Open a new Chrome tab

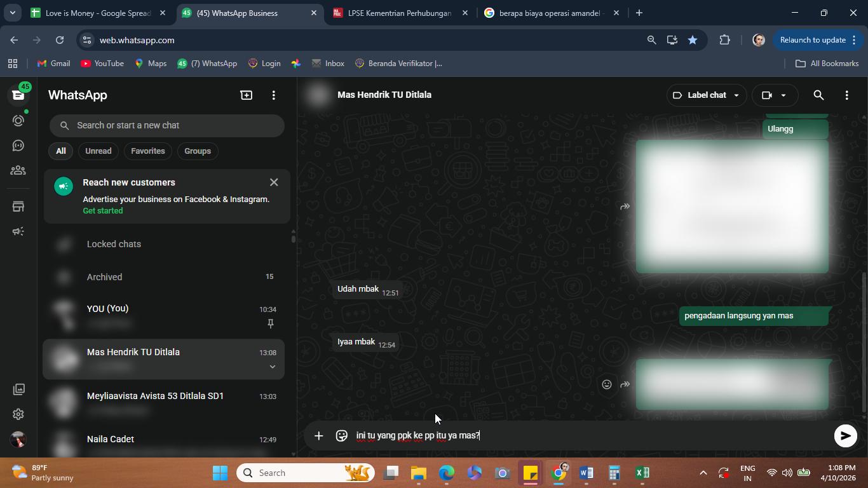[639, 13]
